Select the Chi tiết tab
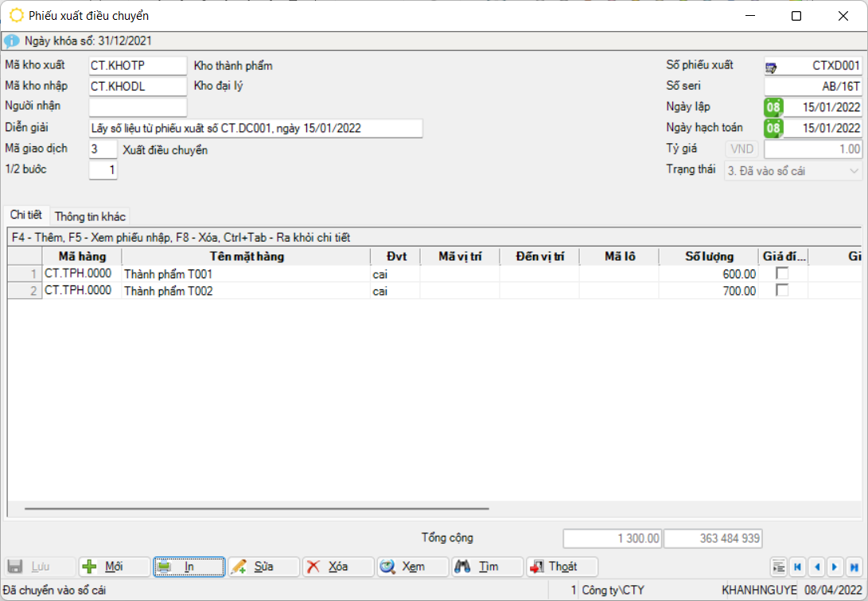The image size is (868, 601). point(25,215)
